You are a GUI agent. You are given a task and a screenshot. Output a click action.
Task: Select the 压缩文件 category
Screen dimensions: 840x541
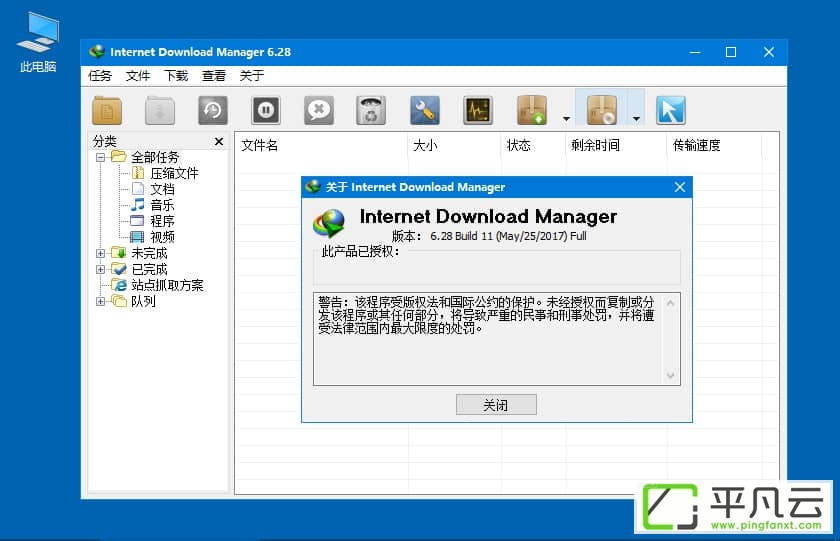[x=174, y=174]
